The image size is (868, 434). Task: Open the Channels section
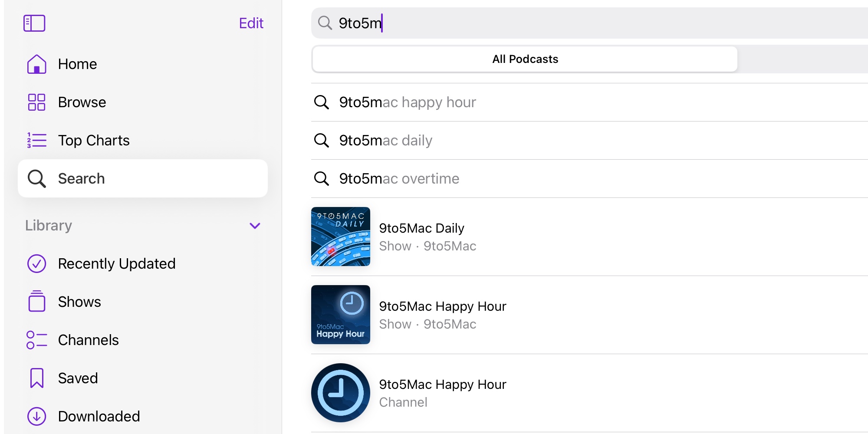pos(89,340)
